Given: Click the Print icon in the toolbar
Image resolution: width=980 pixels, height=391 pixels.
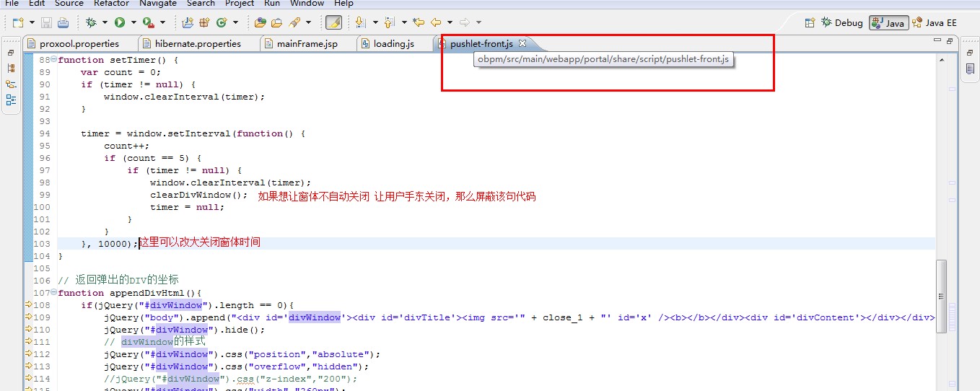Looking at the screenshot, I should click(x=63, y=23).
